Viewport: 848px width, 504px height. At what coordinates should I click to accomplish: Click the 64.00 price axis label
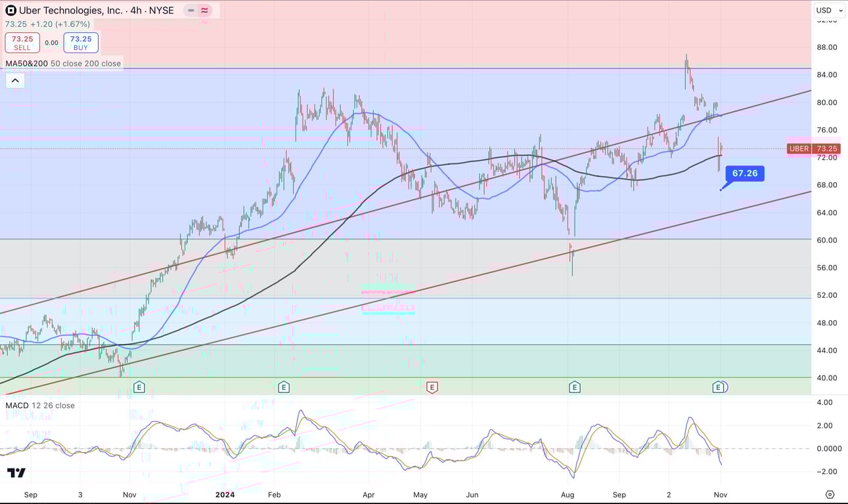(x=827, y=213)
